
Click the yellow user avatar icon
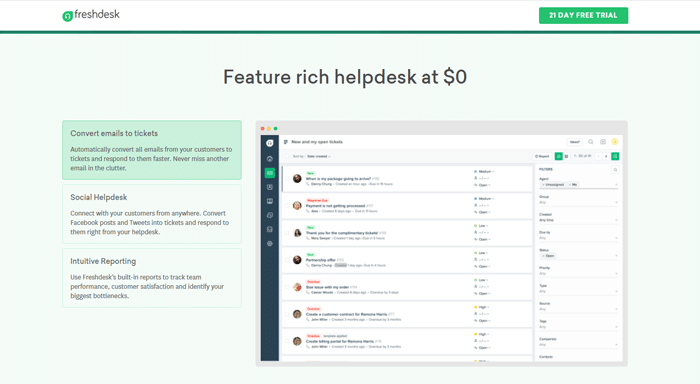615,142
